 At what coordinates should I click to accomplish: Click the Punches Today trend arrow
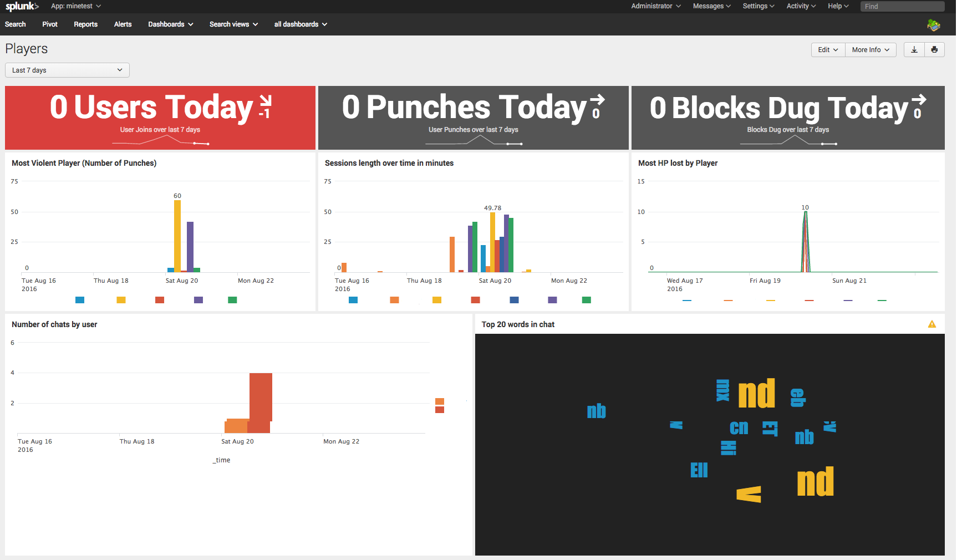(x=597, y=100)
